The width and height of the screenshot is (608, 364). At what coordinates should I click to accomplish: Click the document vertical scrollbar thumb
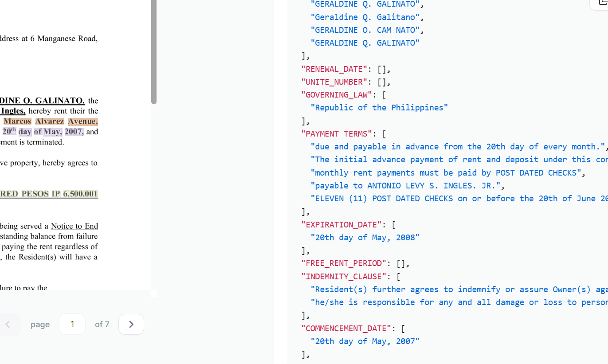tap(154, 53)
